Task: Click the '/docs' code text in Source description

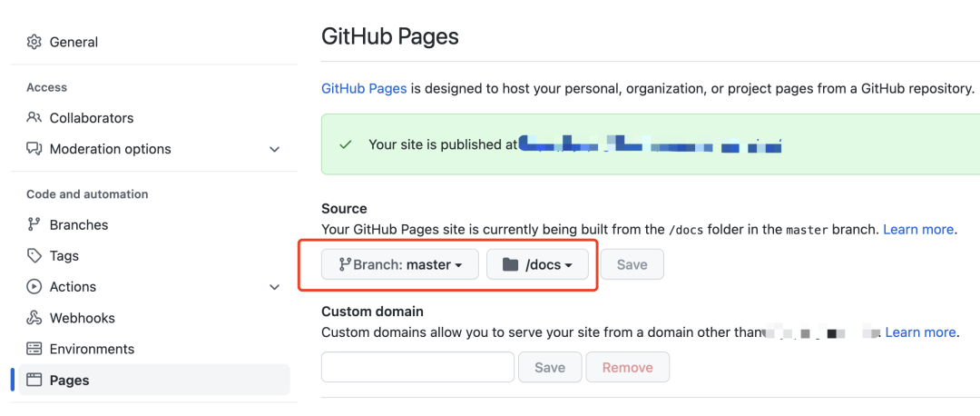Action: tap(686, 230)
